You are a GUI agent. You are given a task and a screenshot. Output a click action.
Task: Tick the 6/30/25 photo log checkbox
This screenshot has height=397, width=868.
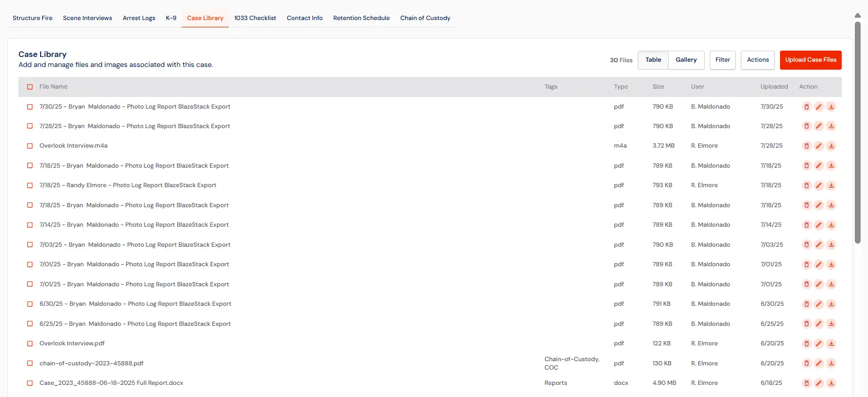pos(30,304)
